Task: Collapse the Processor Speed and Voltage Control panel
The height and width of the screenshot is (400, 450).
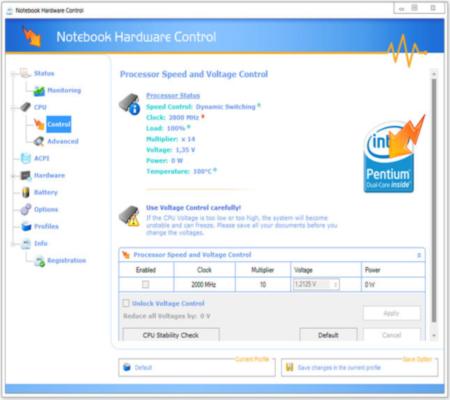Action: click(419, 255)
